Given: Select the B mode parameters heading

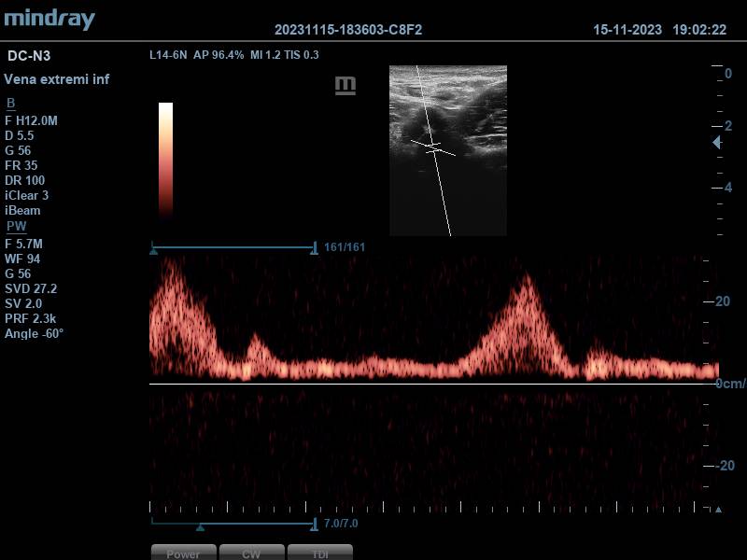Looking at the screenshot, I should [x=11, y=103].
